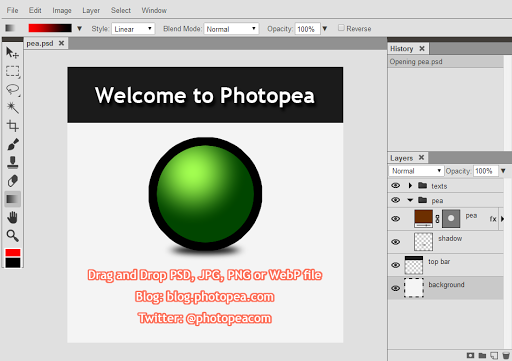The height and width of the screenshot is (361, 512).
Task: Open the Layer menu
Action: (91, 11)
